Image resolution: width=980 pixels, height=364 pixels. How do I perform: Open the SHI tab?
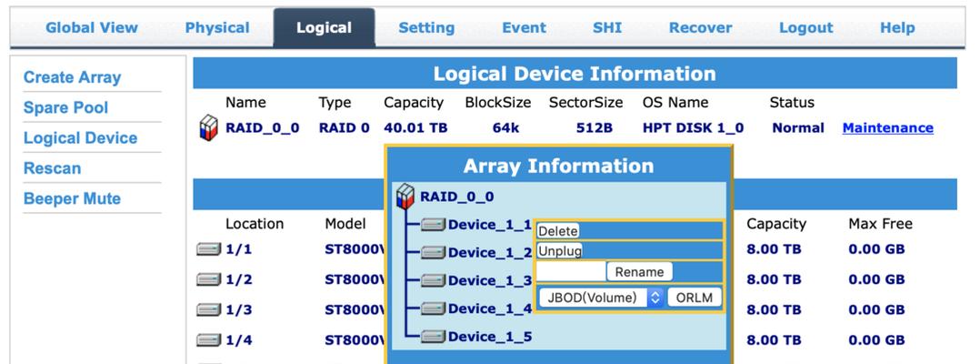607,27
